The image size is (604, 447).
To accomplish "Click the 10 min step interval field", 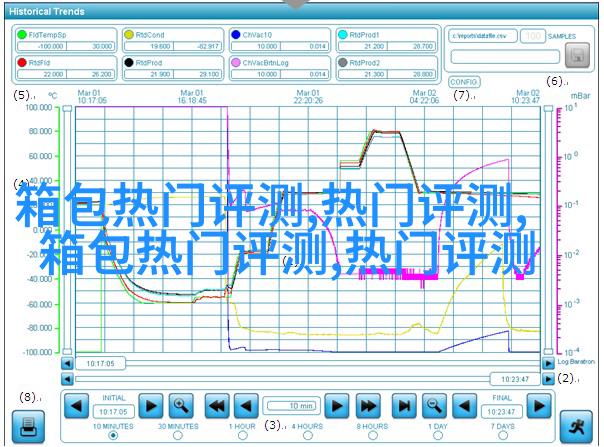I will click(x=292, y=406).
